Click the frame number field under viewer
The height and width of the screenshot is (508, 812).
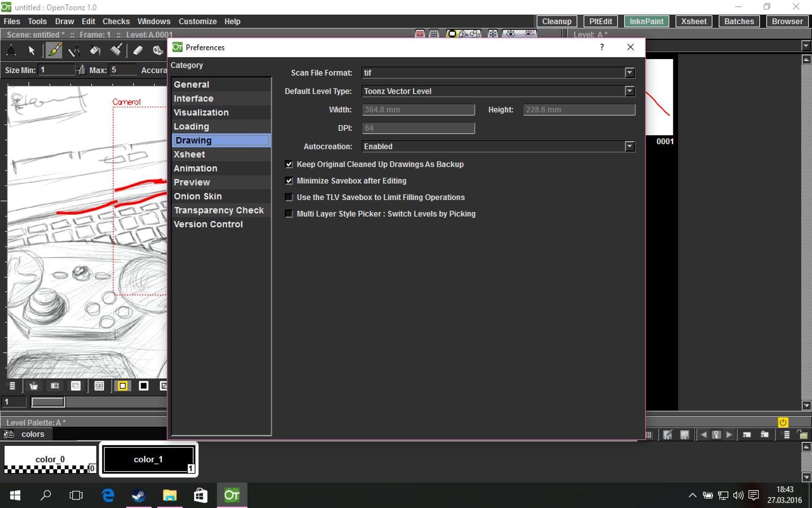[x=14, y=402]
